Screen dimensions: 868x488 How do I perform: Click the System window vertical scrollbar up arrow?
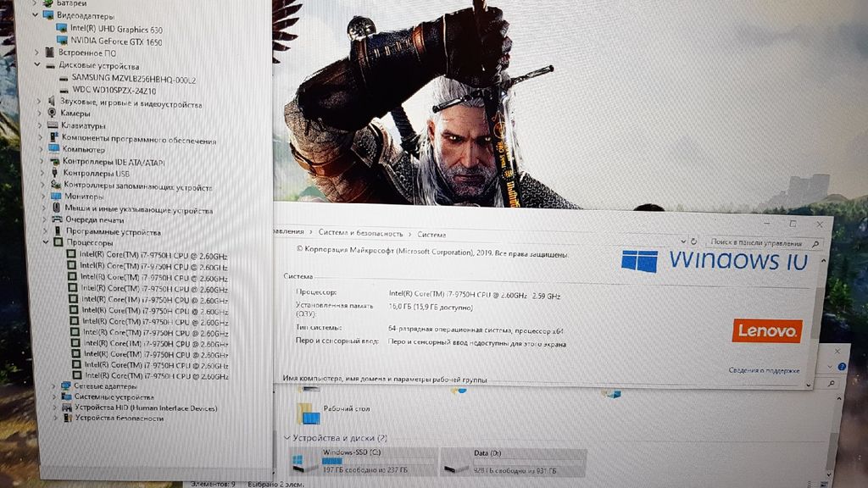point(823,260)
